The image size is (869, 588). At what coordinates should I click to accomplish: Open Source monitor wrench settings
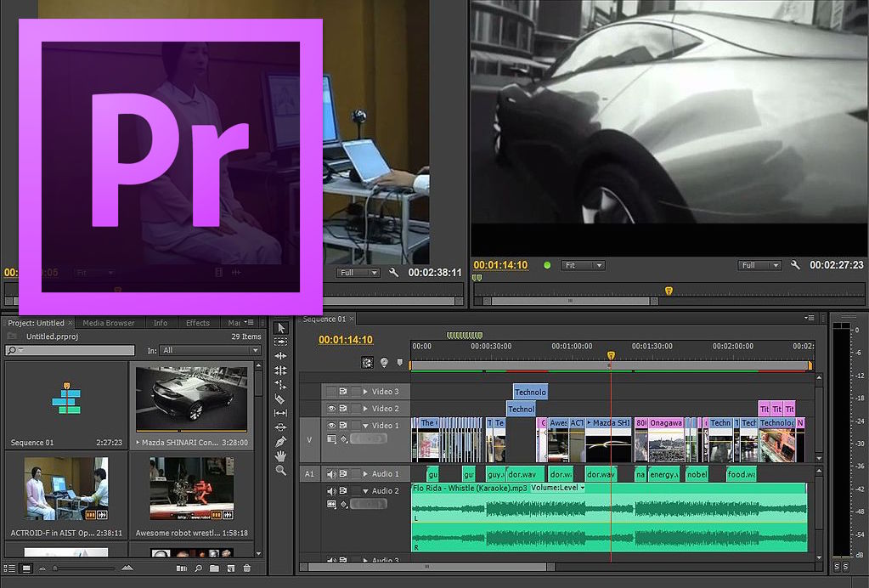(x=394, y=272)
